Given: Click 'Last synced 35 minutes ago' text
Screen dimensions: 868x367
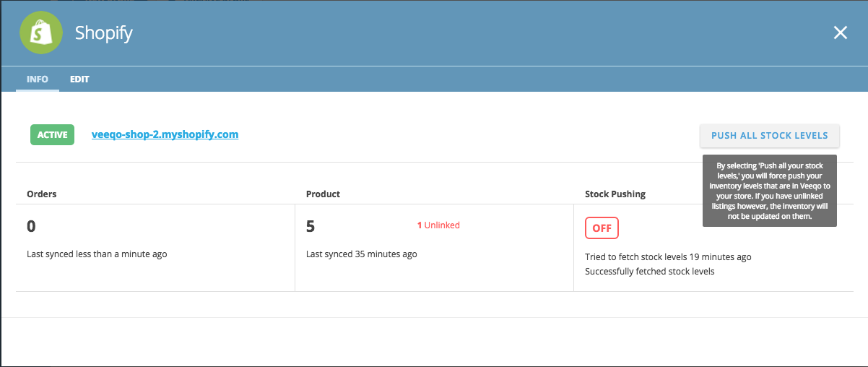Looking at the screenshot, I should (362, 254).
